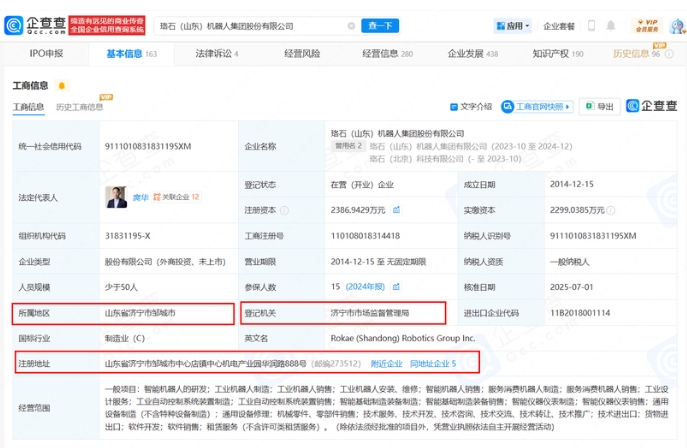This screenshot has width=687, height=448.
Task: Click the legal representative's photo thumbnail
Action: coord(117,197)
